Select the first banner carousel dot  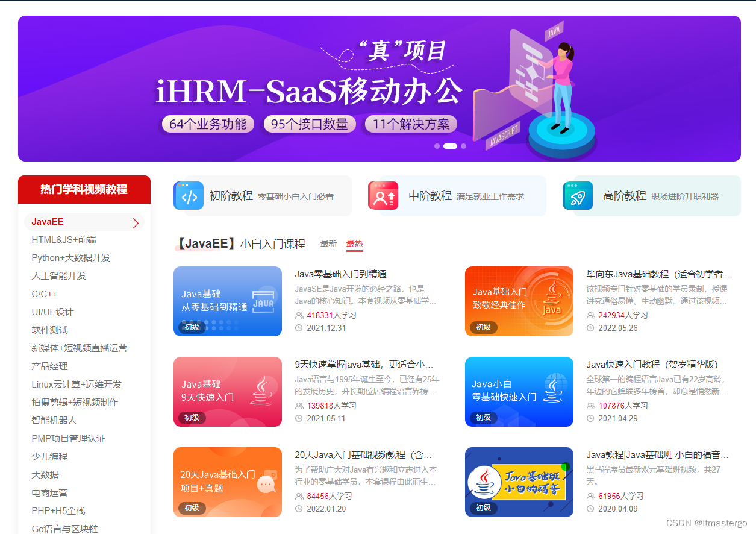(x=437, y=146)
